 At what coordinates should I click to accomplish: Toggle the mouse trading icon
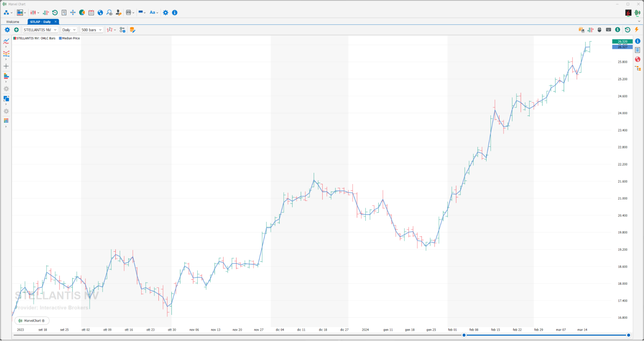(600, 30)
